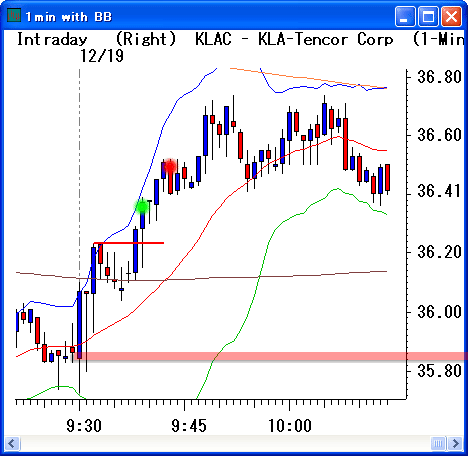
Task: Click the red horizontal resistance line
Action: (129, 243)
